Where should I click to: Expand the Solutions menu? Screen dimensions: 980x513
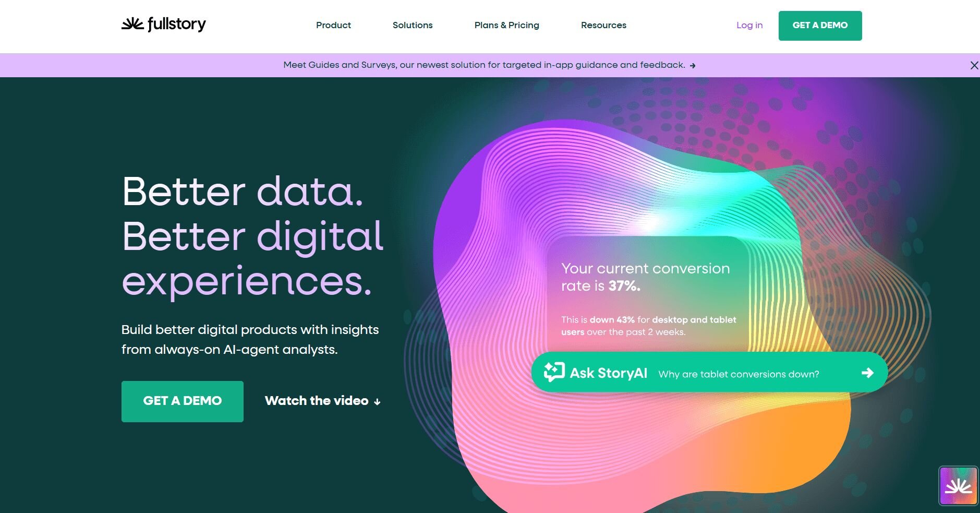tap(413, 25)
